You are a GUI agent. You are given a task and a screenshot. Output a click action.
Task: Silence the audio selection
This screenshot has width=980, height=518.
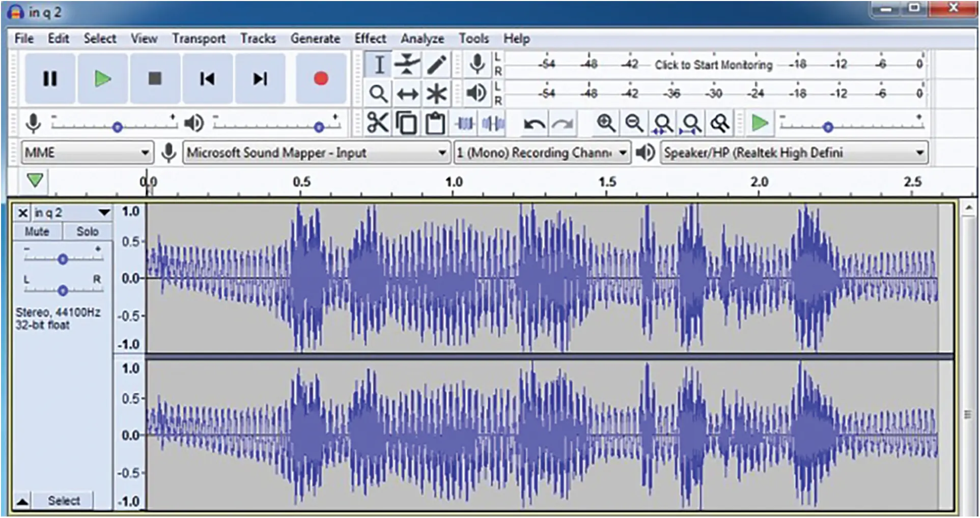[493, 123]
